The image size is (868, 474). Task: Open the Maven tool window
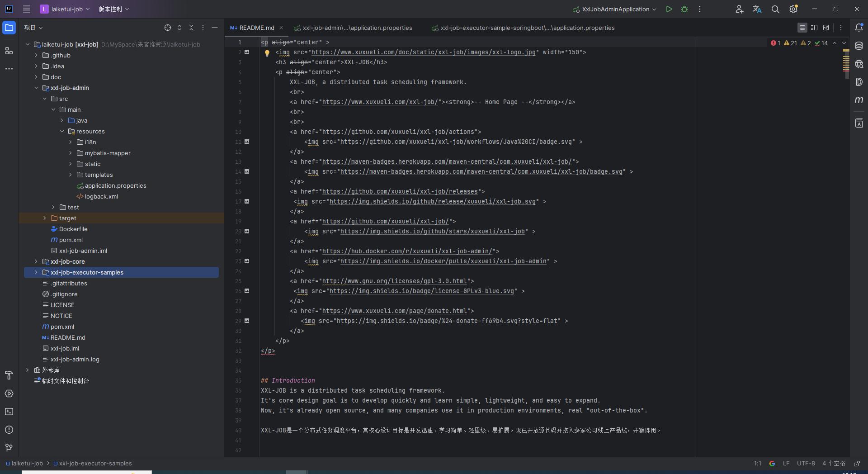pos(859,100)
